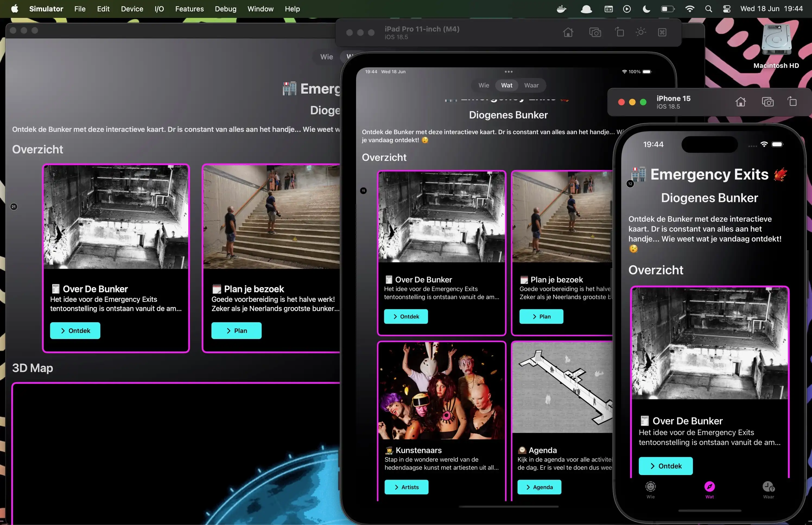Click keyboard shortcut icon in iPad toolbar
The image size is (812, 525).
point(662,32)
